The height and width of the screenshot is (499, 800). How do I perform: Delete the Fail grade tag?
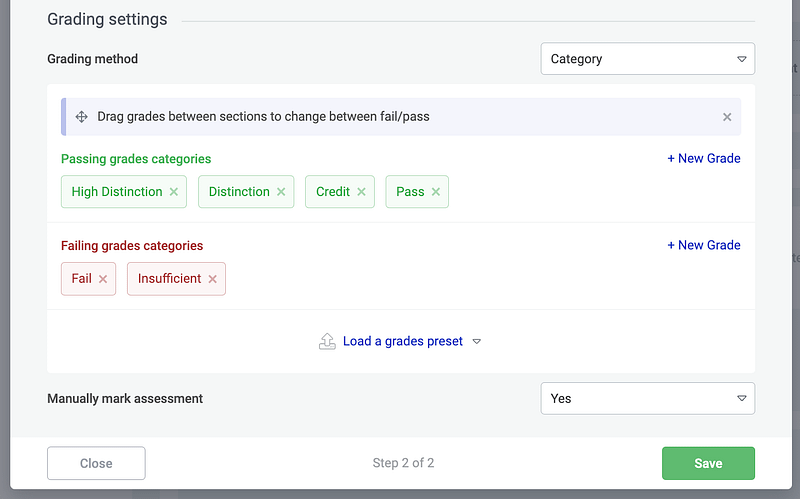[103, 279]
